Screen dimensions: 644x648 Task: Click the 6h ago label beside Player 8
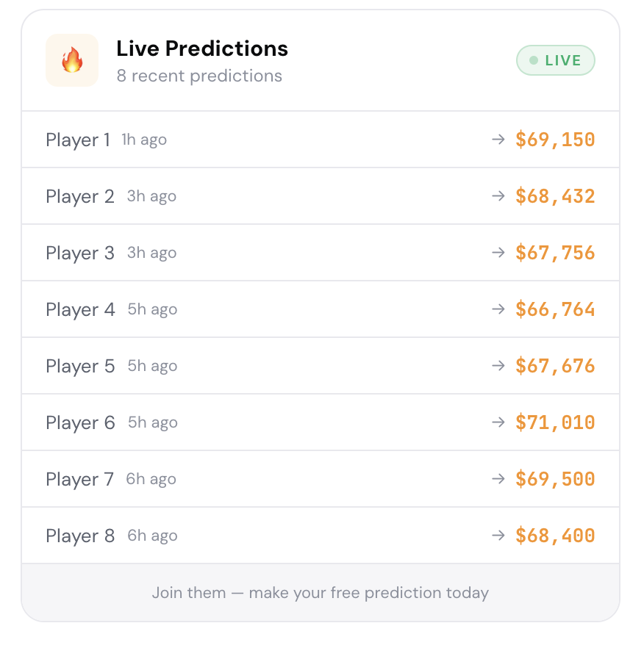coord(152,536)
